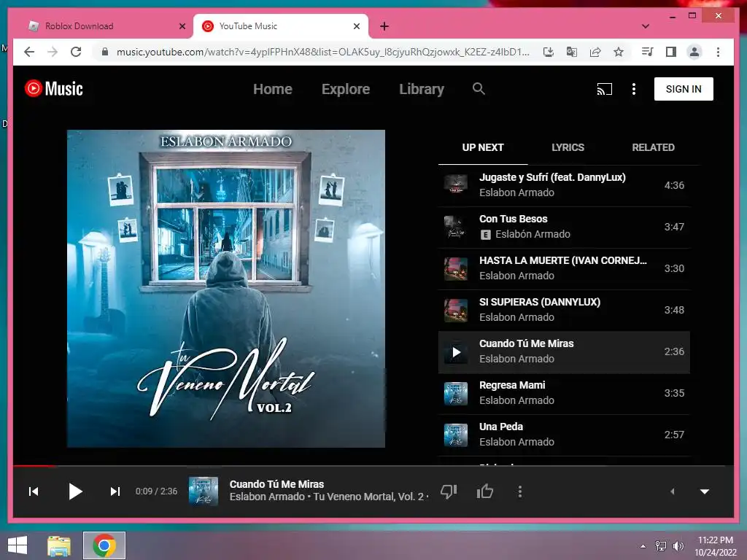Select SI SUPIERAS (DANNYLUX) queue item
The width and height of the screenshot is (747, 560).
(564, 309)
